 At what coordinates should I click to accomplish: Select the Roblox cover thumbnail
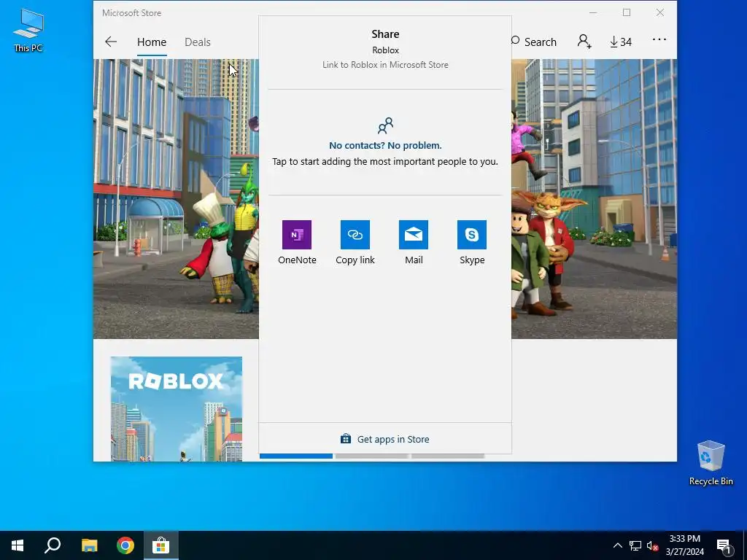click(177, 408)
